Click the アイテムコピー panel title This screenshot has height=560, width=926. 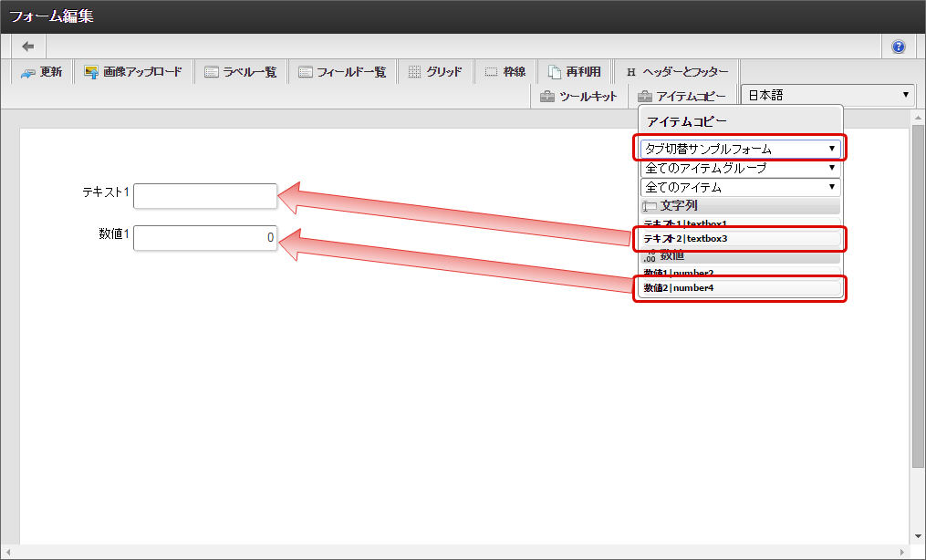pos(686,121)
